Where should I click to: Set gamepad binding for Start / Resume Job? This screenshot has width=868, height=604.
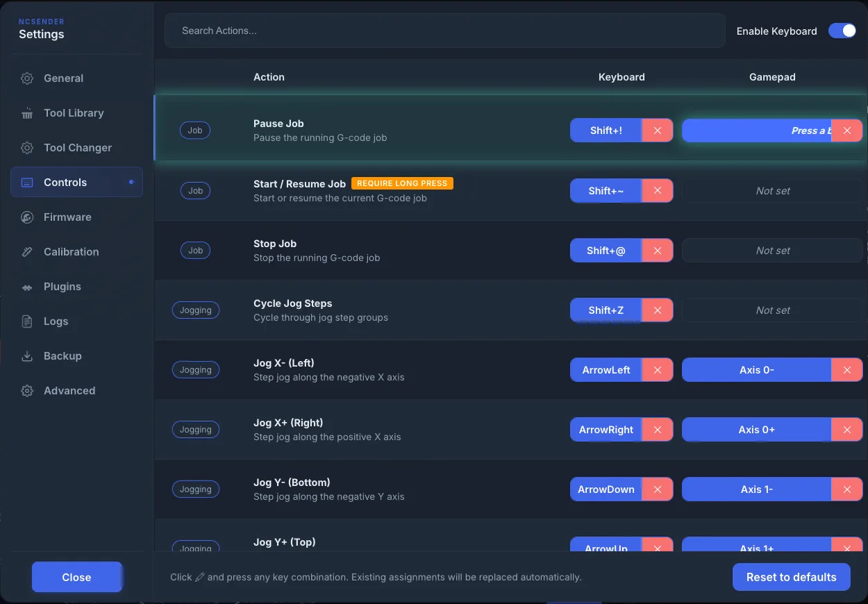coord(772,191)
